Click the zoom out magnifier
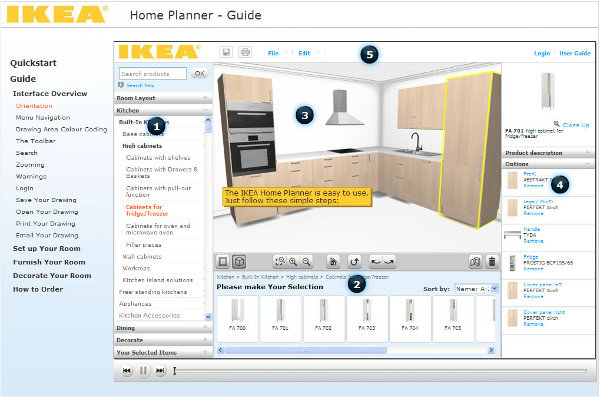Screen dimensions: 600x397 tap(306, 262)
